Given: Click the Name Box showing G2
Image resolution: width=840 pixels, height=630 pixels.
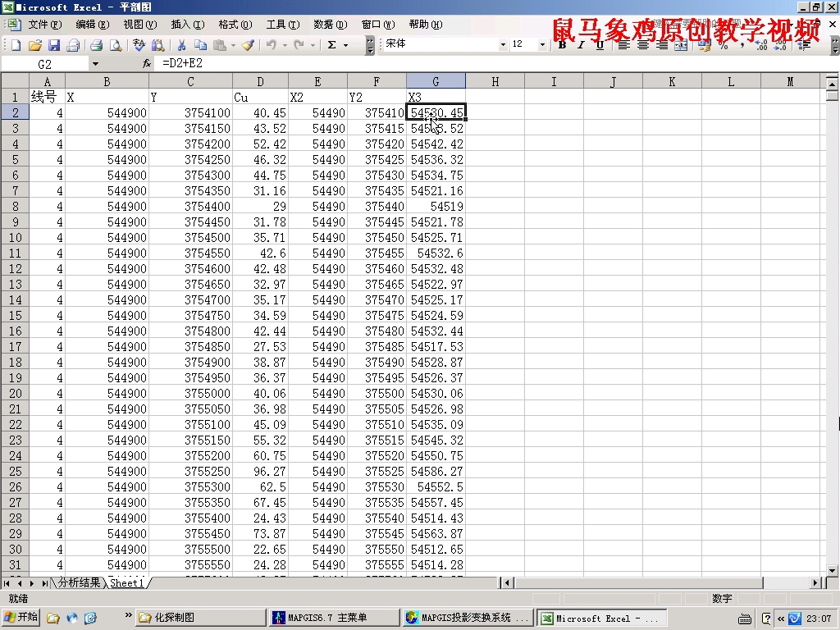Looking at the screenshot, I should click(x=45, y=64).
